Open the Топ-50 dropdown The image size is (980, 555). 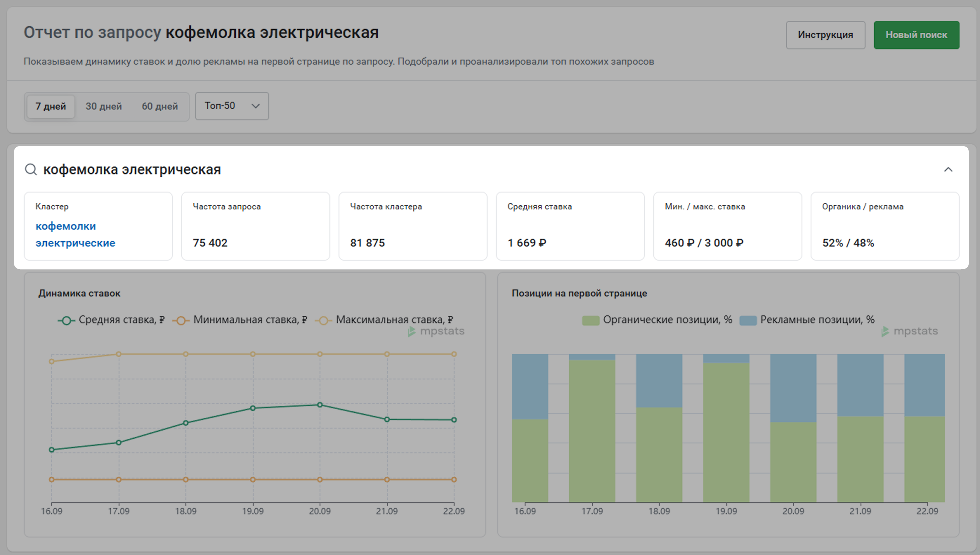coord(232,106)
